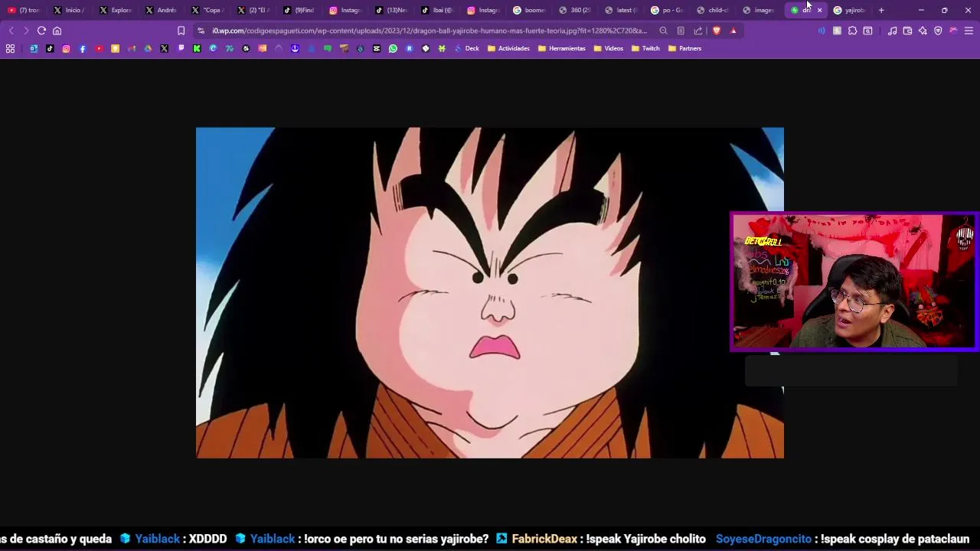Viewport: 980px width, 551px height.
Task: Open the YouTube bookmark icon
Action: 99,48
